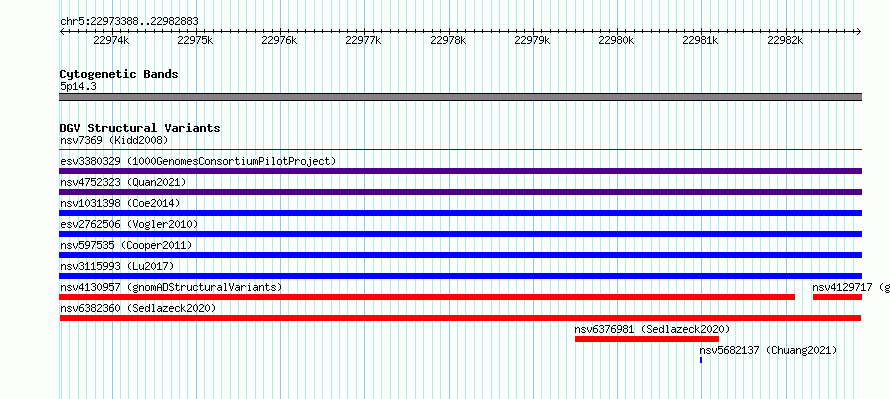The image size is (890, 399).
Task: Click the ruler's left arrowhead
Action: pos(62,32)
